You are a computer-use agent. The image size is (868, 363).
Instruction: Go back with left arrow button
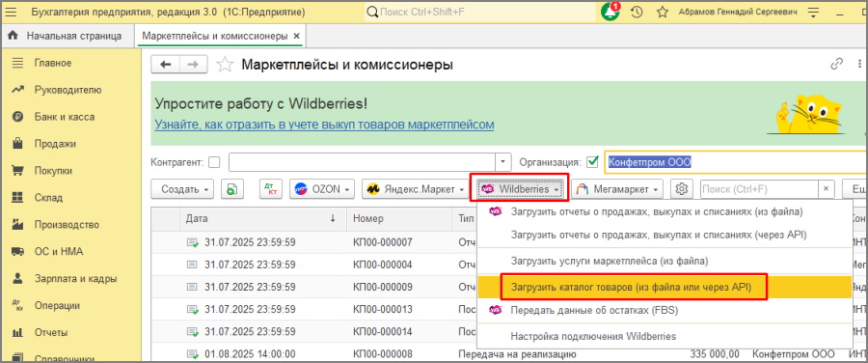pyautogui.click(x=166, y=65)
